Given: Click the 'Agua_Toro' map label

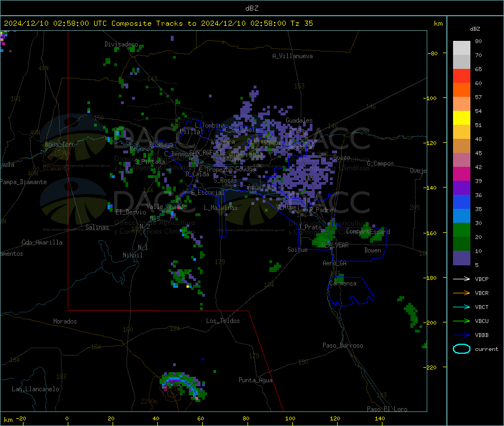Looking at the screenshot, I should [60, 144].
